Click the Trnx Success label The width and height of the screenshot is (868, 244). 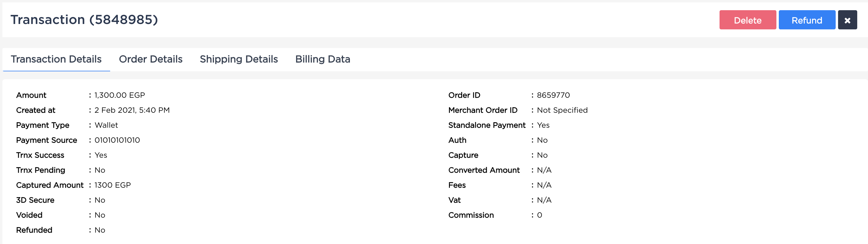(x=40, y=155)
